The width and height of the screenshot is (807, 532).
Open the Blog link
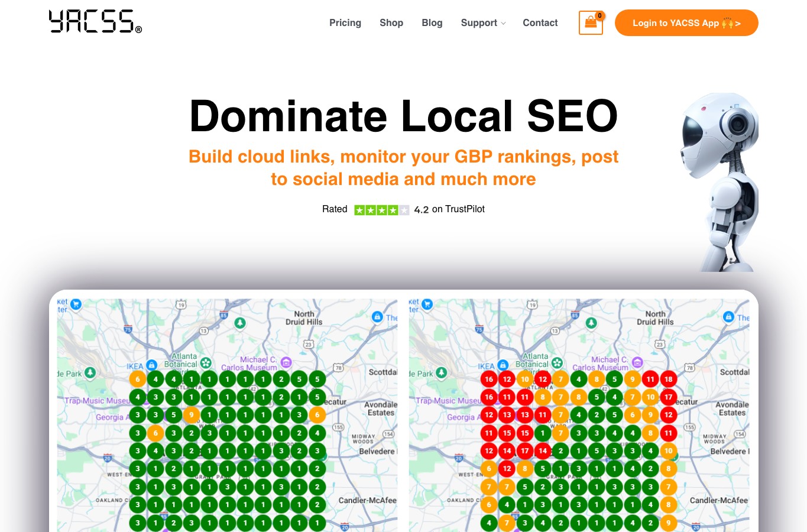(x=432, y=23)
